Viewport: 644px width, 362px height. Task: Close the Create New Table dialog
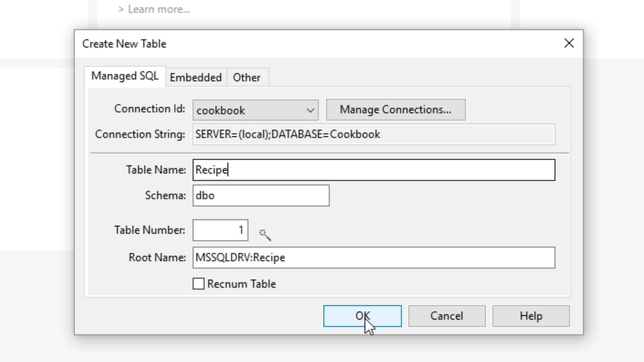tap(569, 43)
